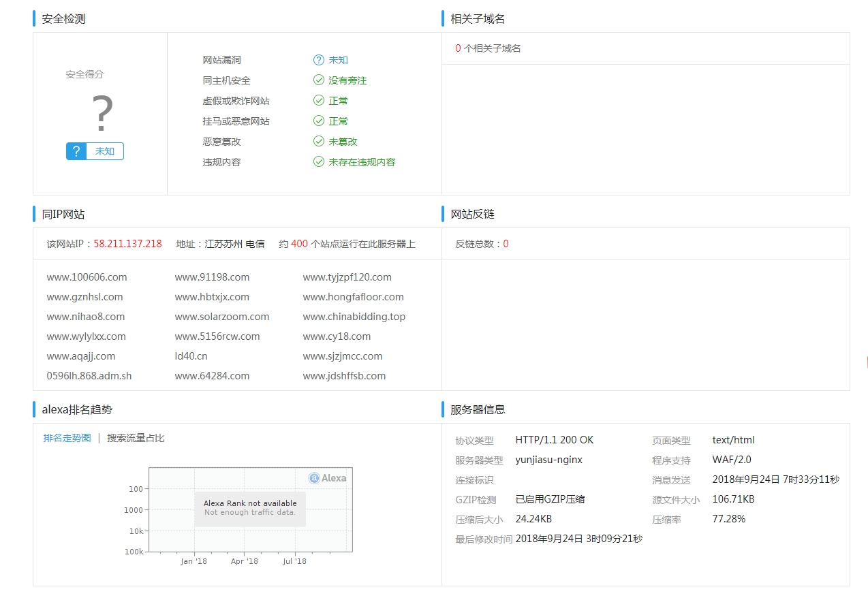Screen dimensions: 868x600
Task: Click the question mark icon beside 网站漏洞 status
Action: coord(318,60)
